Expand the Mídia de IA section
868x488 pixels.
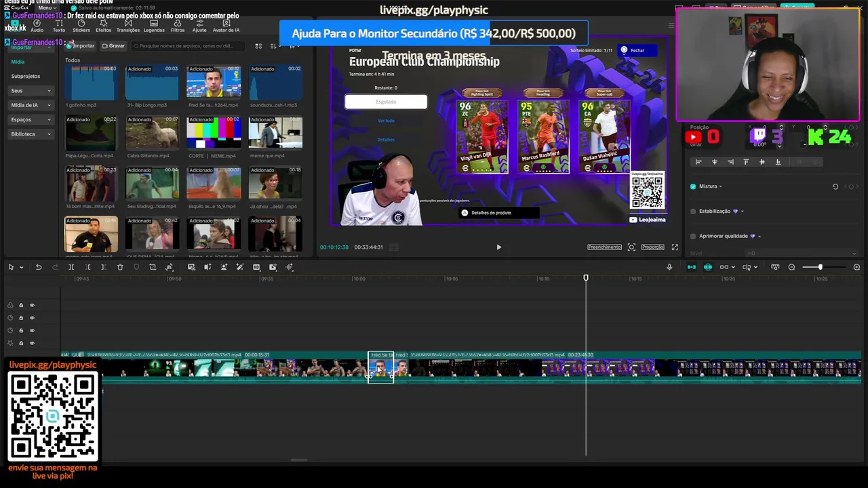31,105
